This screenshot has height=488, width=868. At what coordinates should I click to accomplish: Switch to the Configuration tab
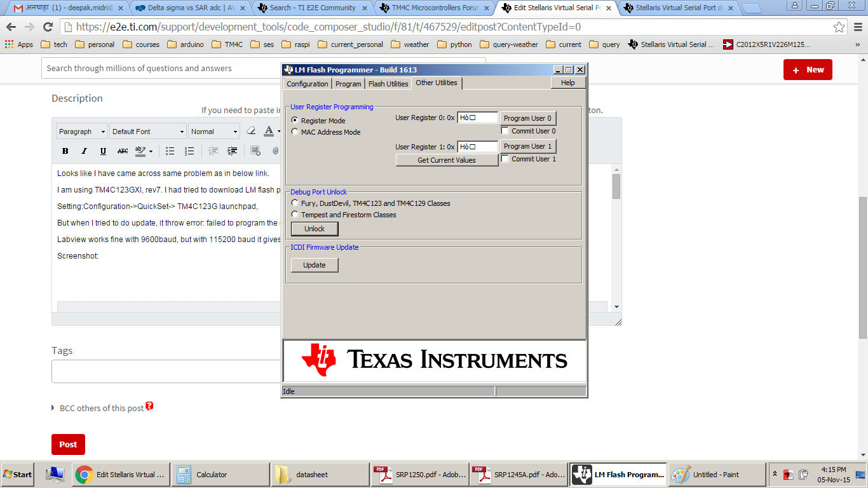[x=308, y=84]
